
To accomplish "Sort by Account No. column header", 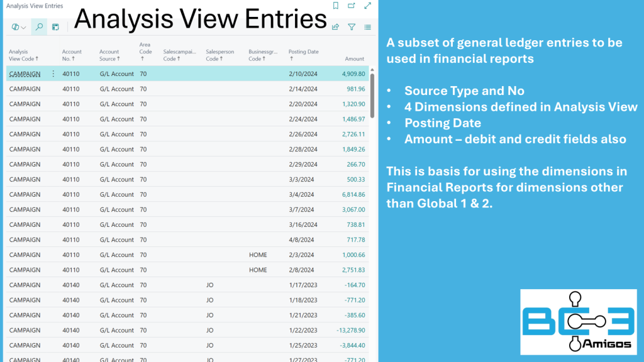I will pos(72,55).
